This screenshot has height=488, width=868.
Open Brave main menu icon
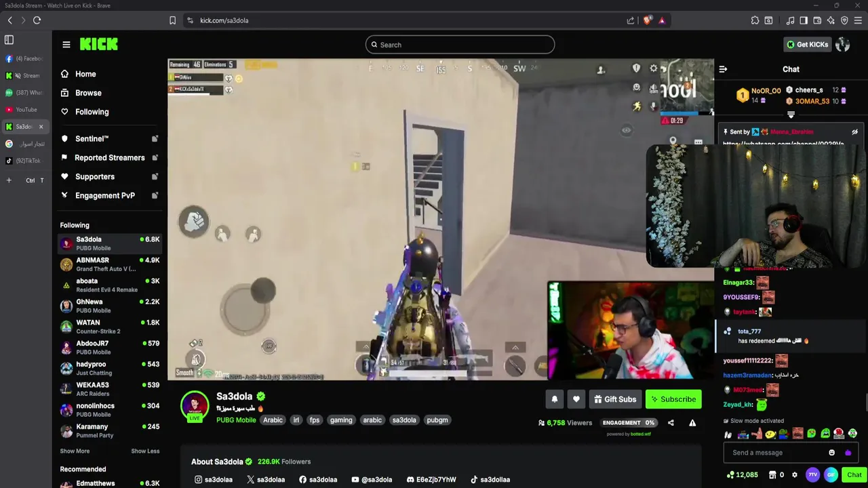coord(858,20)
